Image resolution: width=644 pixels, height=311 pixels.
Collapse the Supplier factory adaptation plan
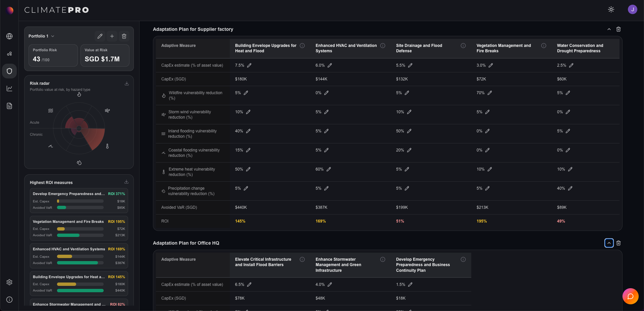tap(609, 29)
